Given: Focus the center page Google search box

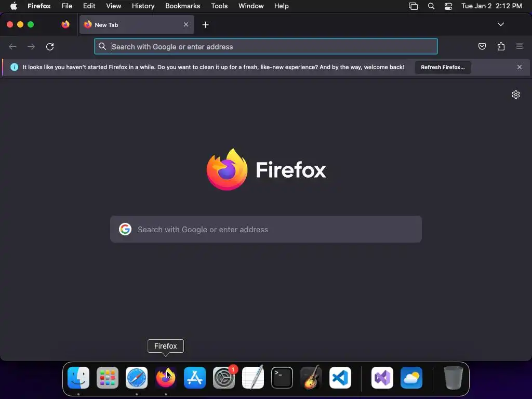Looking at the screenshot, I should coord(266,229).
